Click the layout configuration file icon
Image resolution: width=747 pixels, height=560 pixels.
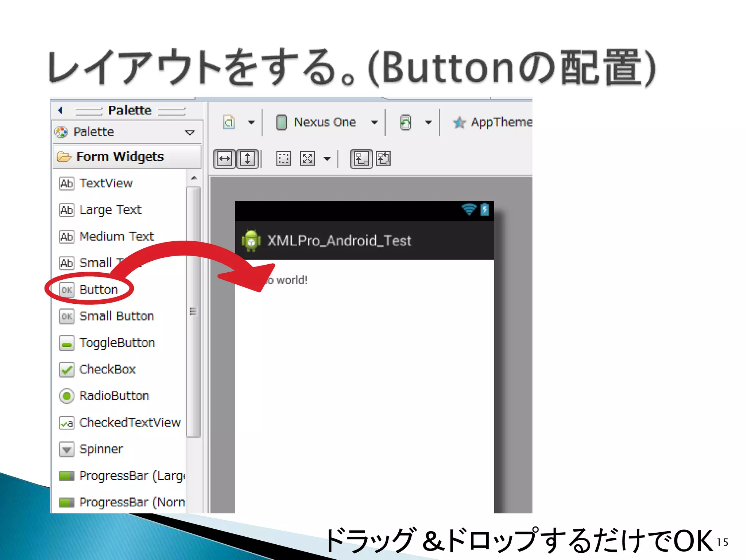click(229, 122)
